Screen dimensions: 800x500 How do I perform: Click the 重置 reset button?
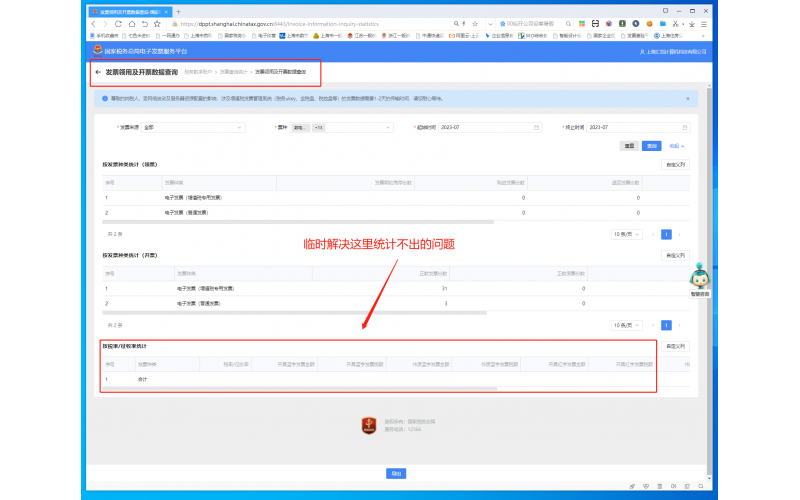tap(629, 146)
